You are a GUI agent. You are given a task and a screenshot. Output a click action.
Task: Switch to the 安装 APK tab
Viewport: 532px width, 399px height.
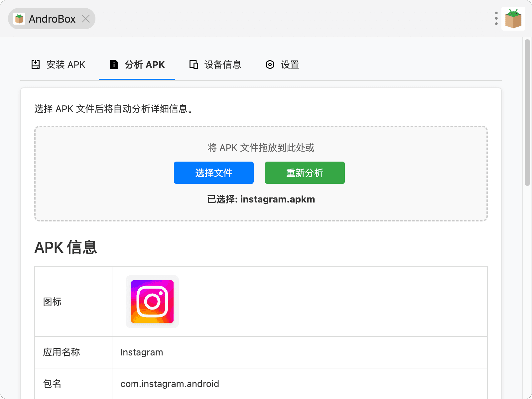(x=58, y=65)
